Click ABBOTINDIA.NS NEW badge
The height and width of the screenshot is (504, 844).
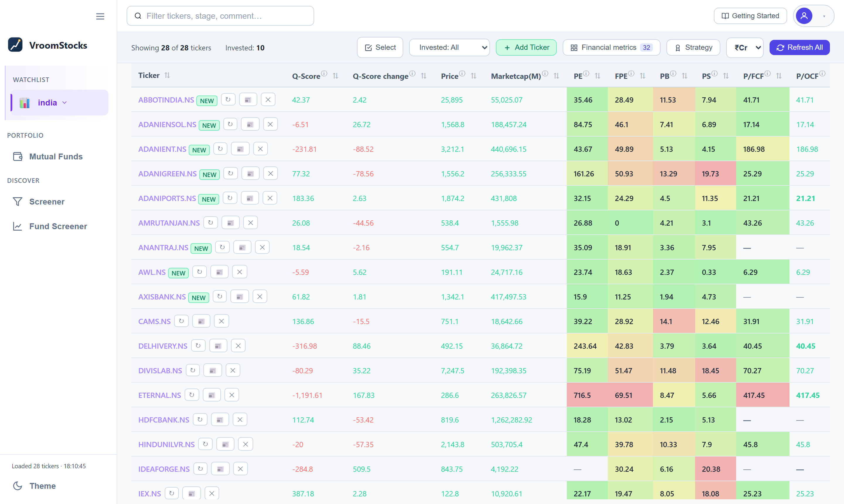click(207, 101)
